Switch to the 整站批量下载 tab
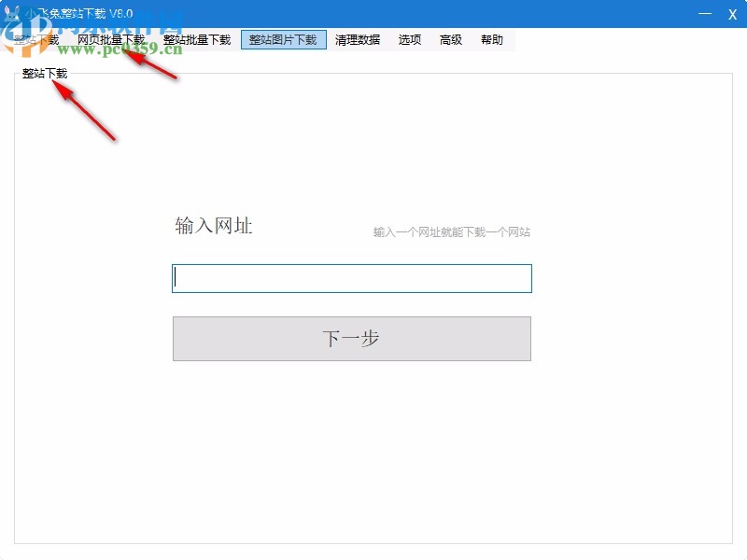The width and height of the screenshot is (747, 560). click(196, 39)
